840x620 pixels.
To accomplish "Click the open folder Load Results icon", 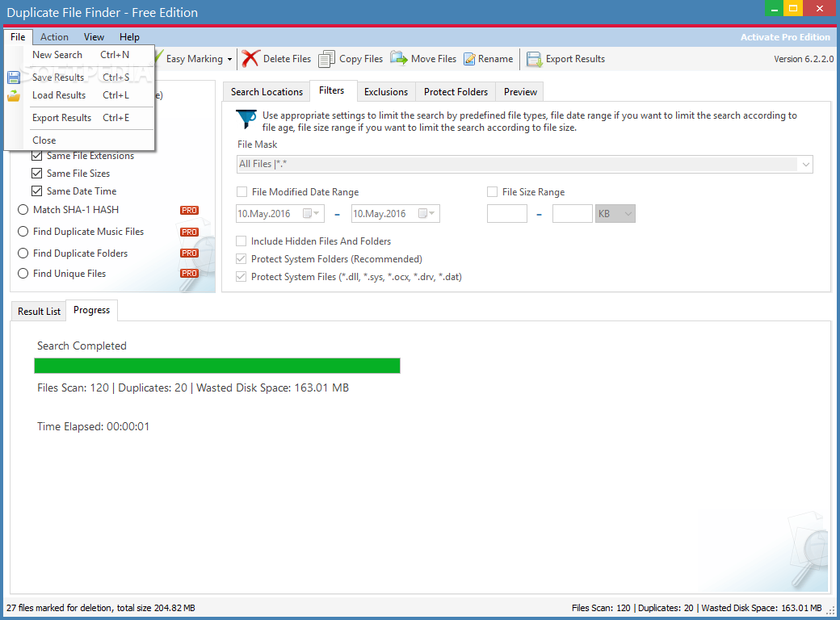I will pos(14,96).
